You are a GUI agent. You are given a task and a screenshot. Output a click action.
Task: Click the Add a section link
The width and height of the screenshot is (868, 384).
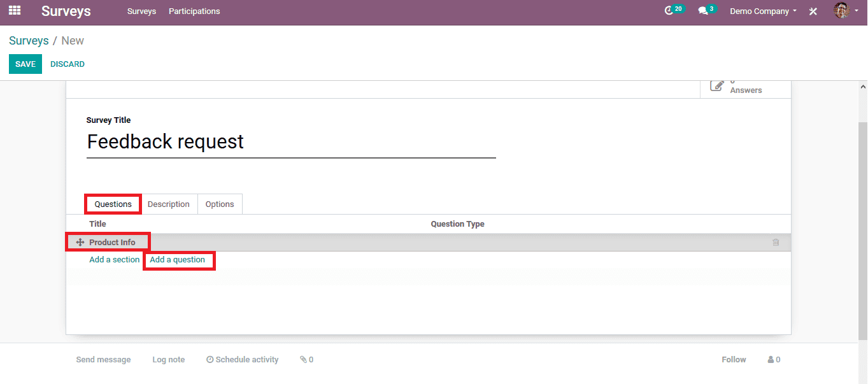tap(114, 260)
